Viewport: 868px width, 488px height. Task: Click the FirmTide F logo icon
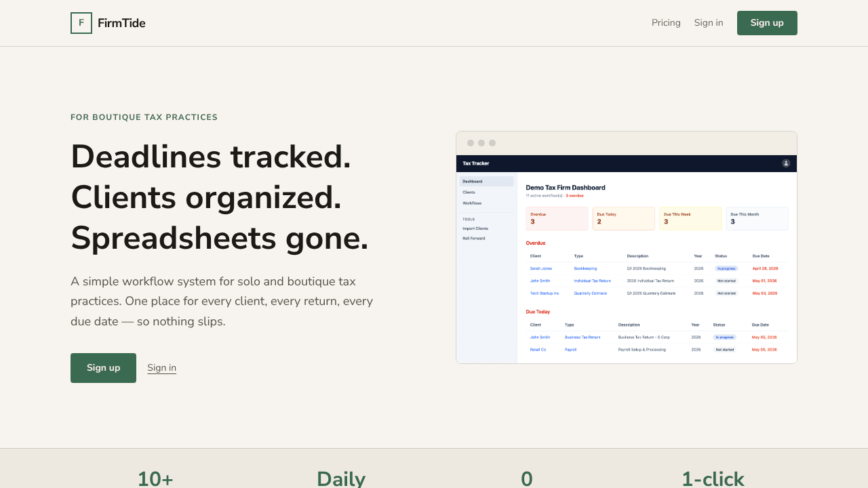(81, 23)
